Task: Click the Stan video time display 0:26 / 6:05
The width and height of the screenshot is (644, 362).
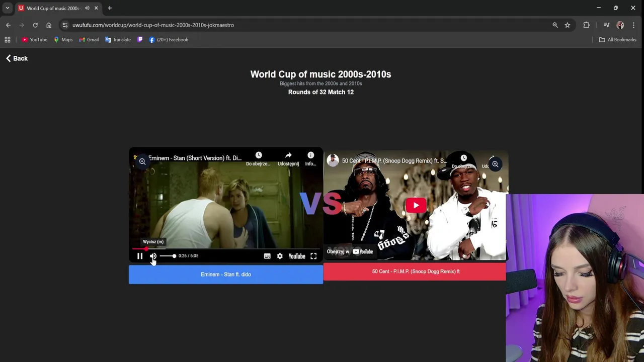Action: click(x=188, y=256)
